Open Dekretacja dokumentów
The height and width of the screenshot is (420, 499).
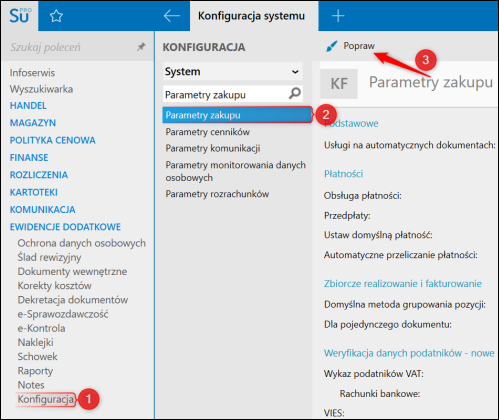tap(73, 300)
